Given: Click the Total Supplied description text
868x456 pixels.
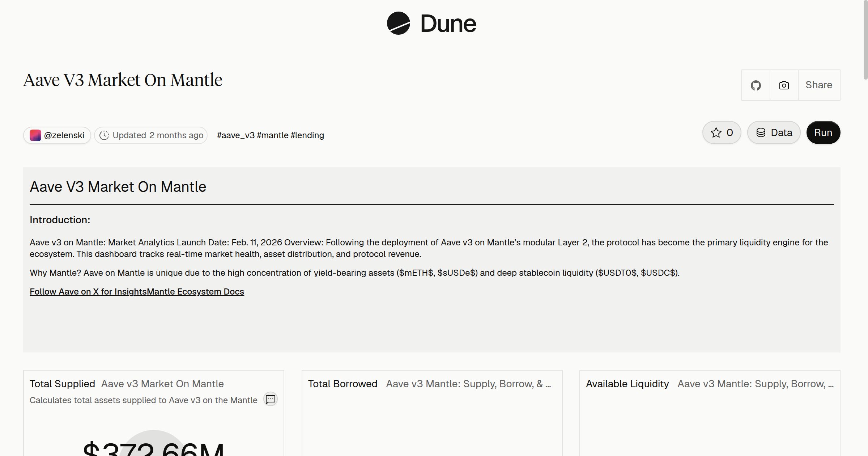Looking at the screenshot, I should point(144,400).
